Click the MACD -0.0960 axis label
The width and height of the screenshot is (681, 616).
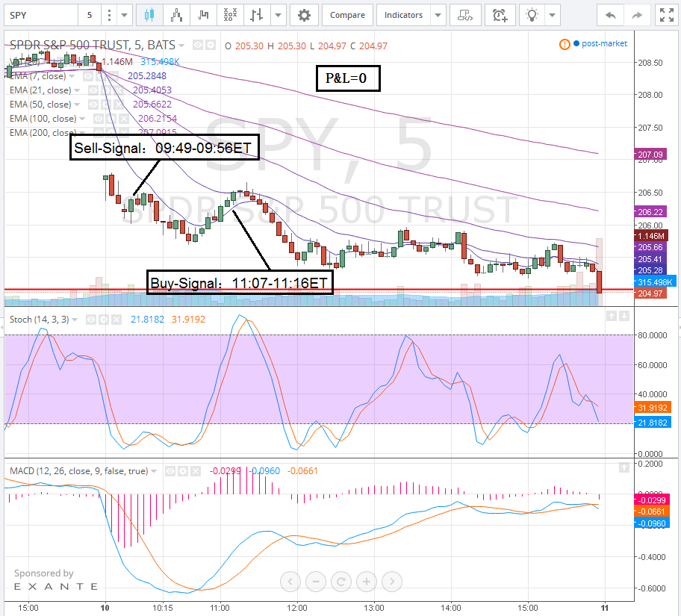(653, 523)
